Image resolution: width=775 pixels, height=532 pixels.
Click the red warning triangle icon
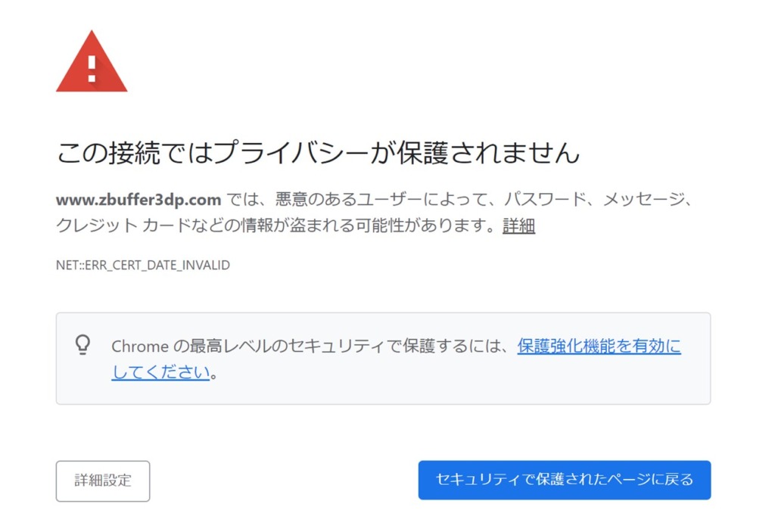92,62
